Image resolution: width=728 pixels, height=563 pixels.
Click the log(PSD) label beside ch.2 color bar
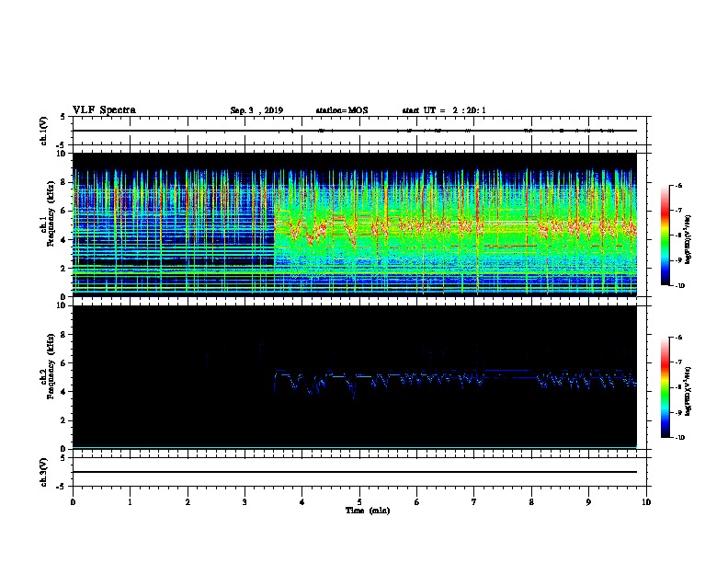pos(688,392)
